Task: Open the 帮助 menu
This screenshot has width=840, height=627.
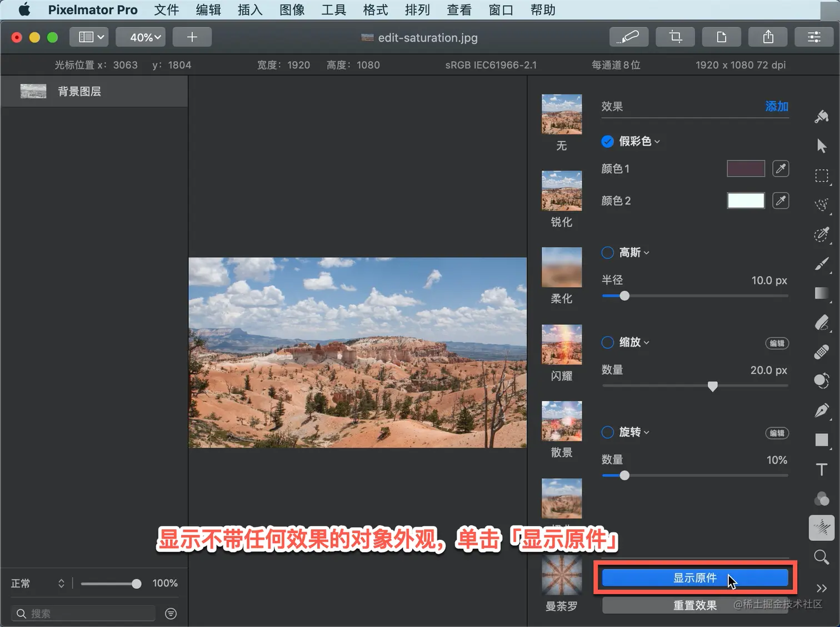Action: pyautogui.click(x=543, y=10)
